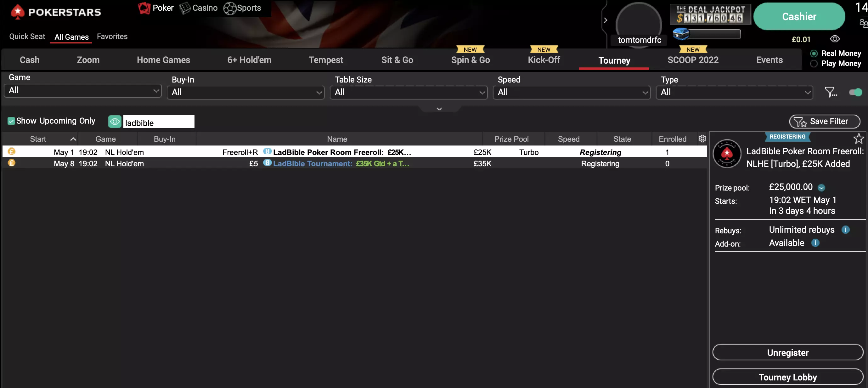Image resolution: width=868 pixels, height=388 pixels.
Task: Click the settings gear icon in tournament list
Action: (x=702, y=139)
